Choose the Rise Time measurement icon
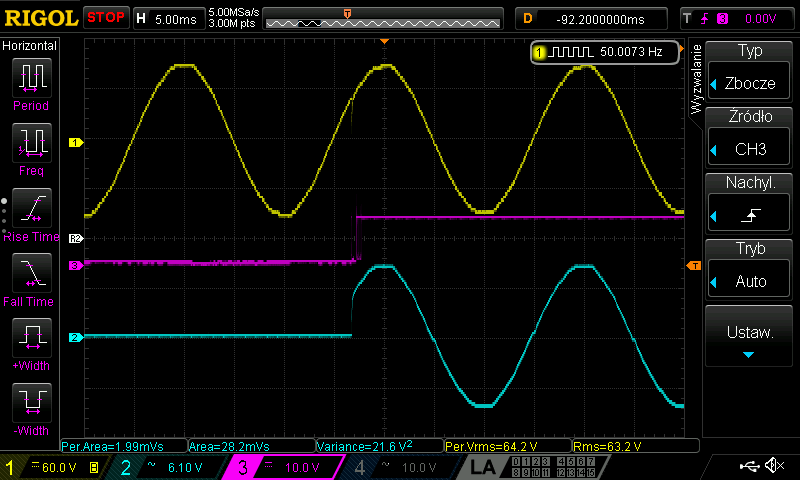Image resolution: width=800 pixels, height=480 pixels. click(30, 209)
